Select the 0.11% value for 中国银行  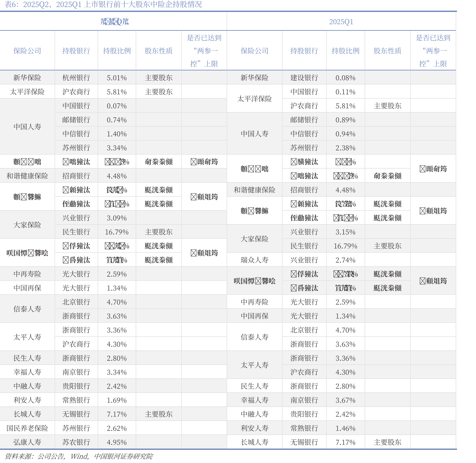pyautogui.click(x=346, y=92)
